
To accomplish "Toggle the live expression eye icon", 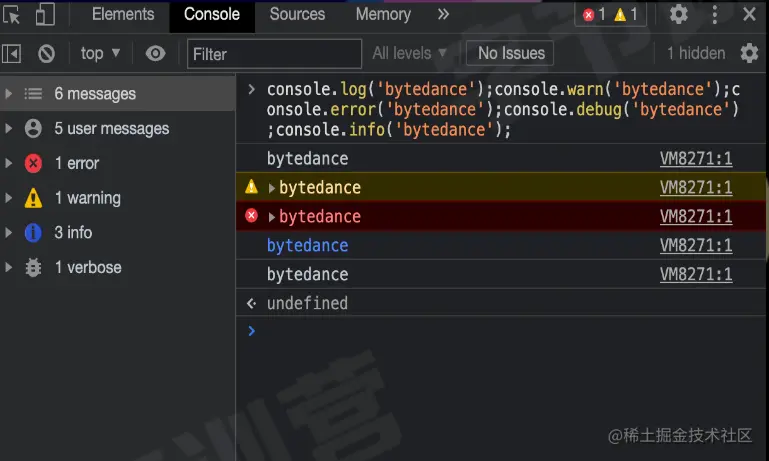I will pyautogui.click(x=155, y=53).
